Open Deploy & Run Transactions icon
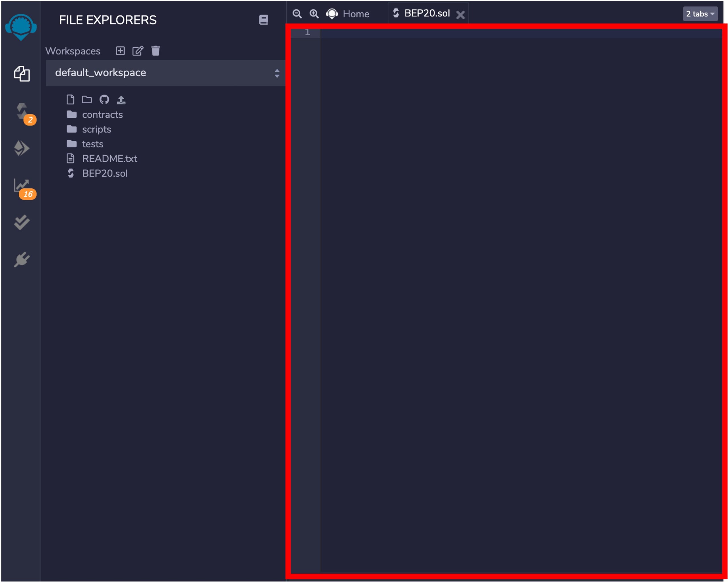Viewport: 728px width, 582px height. (x=22, y=148)
